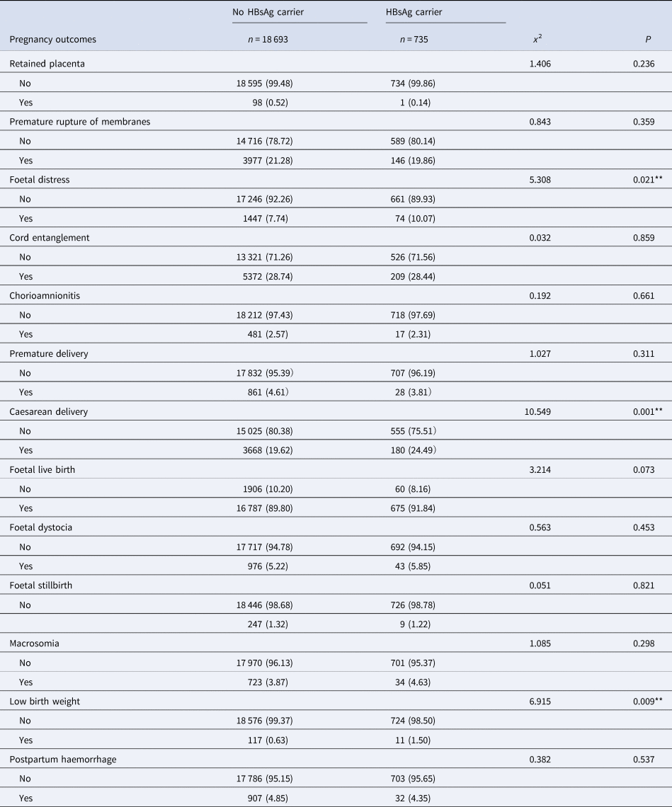Select 'Premature rupture of membranes' row label
Screen dimensions: 672x807
[x=79, y=122]
